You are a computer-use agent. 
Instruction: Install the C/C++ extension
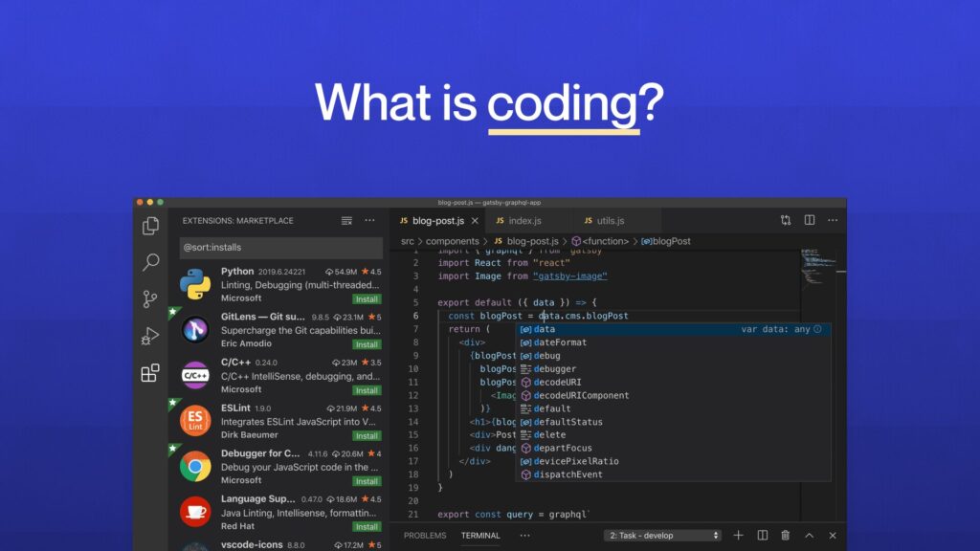click(x=367, y=390)
